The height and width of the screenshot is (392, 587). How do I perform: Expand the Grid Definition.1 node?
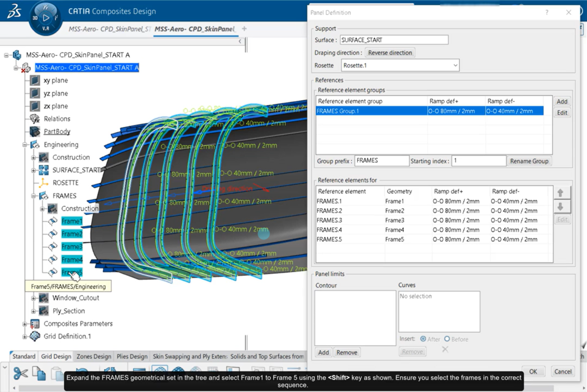[24, 337]
